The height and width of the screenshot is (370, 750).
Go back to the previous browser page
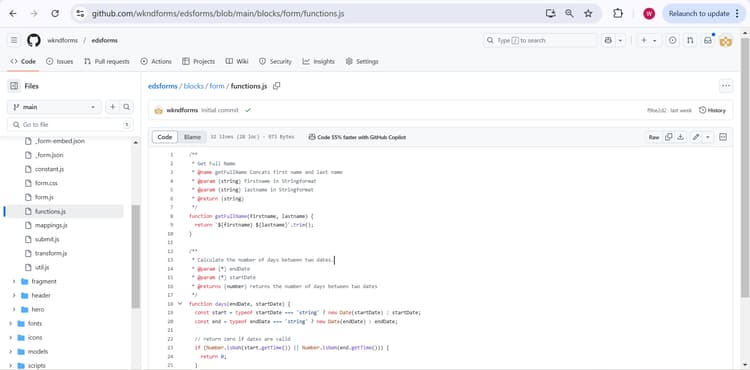coord(13,14)
